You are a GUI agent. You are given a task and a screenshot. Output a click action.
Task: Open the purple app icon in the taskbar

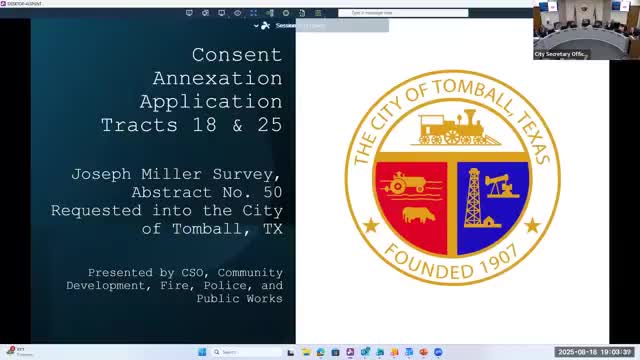pyautogui.click(x=350, y=352)
